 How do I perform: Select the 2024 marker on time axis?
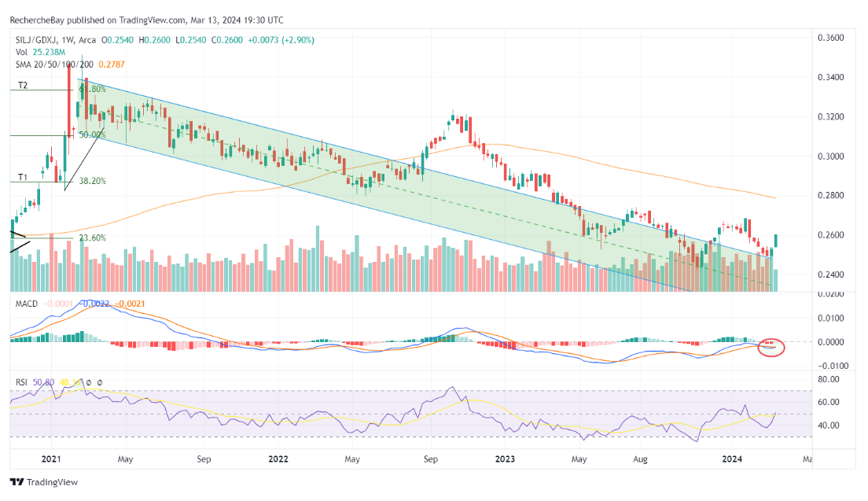(732, 458)
